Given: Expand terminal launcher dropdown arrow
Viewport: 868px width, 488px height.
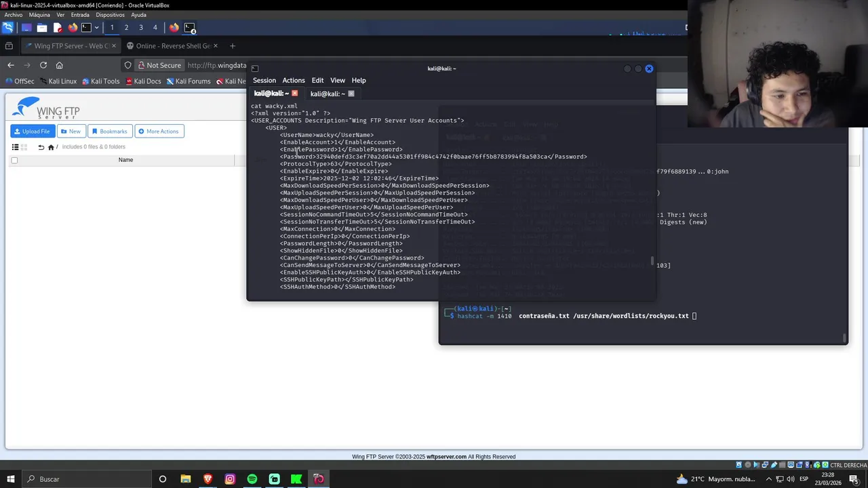Looking at the screenshot, I should (x=96, y=28).
